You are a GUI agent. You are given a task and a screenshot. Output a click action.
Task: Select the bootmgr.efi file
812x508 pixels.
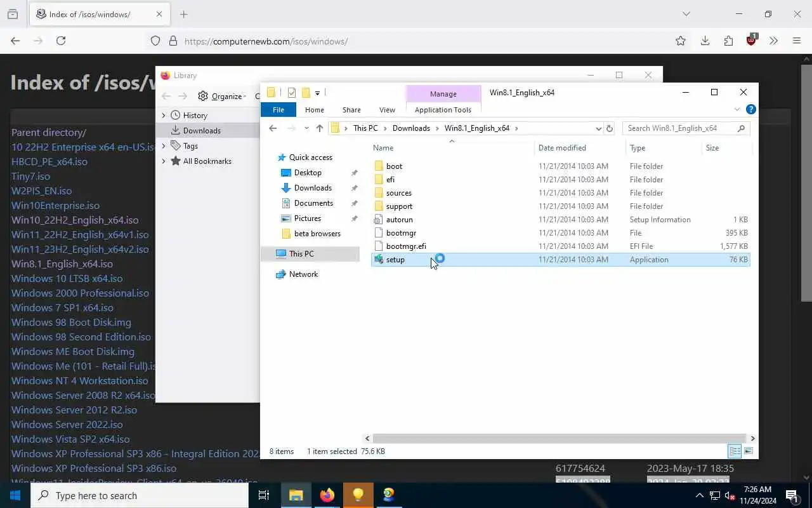point(406,246)
